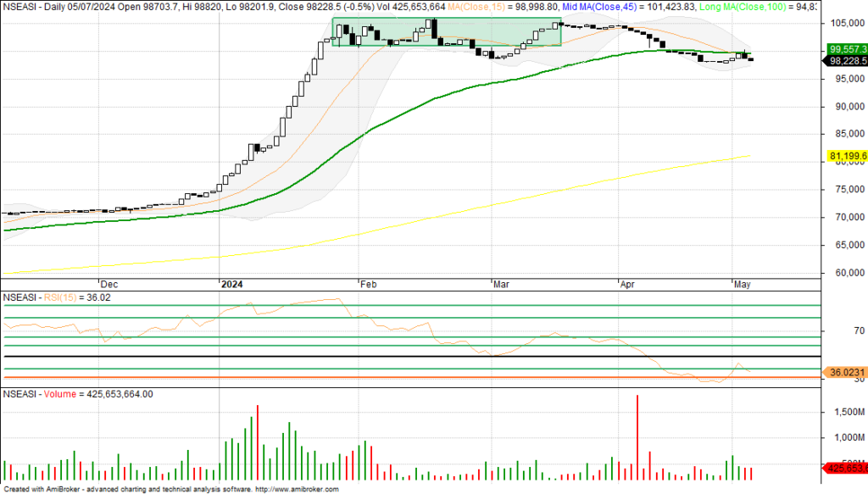Click the orange 36.0231 RSI value tag
This screenshot has width=868, height=494.
point(844,372)
